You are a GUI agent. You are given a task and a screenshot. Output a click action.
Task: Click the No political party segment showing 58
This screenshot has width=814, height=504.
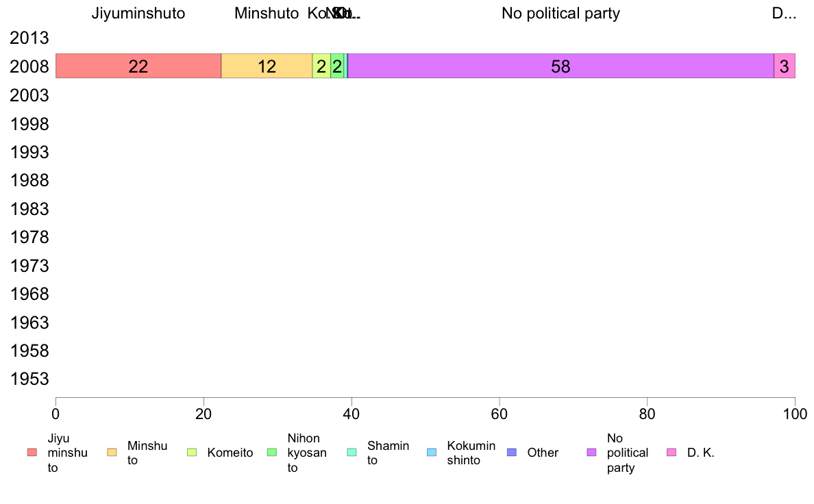click(560, 66)
